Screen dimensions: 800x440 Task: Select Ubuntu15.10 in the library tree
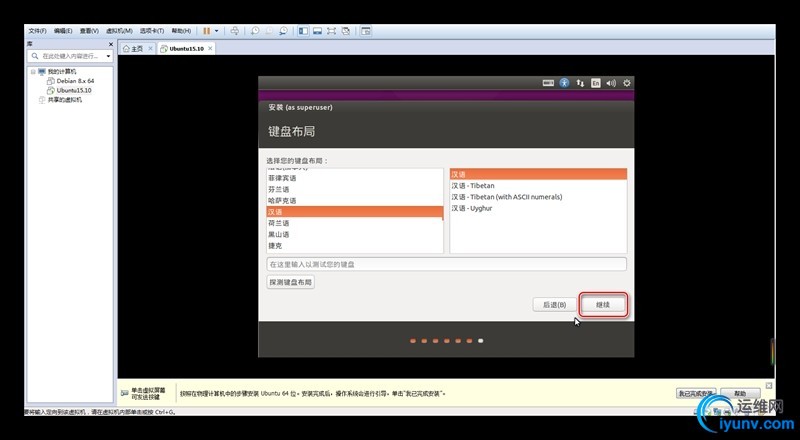pyautogui.click(x=74, y=90)
